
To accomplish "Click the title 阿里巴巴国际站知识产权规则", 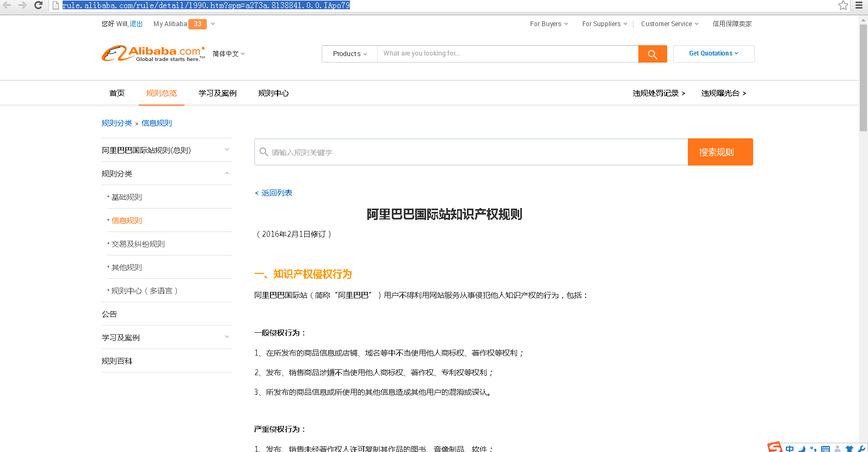I will point(444,215).
